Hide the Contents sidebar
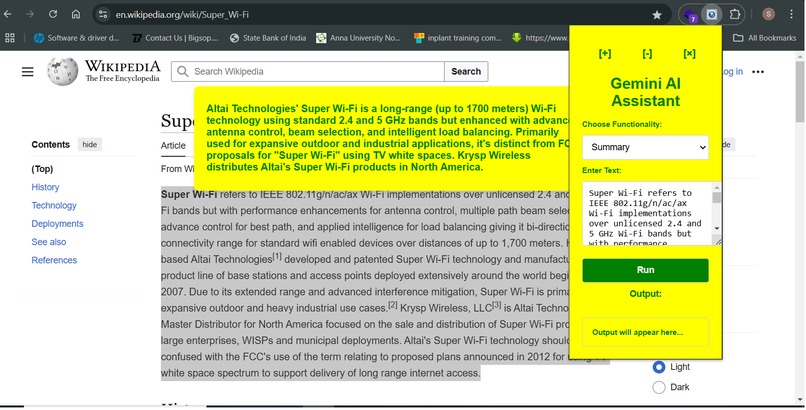This screenshot has height=410, width=806. click(90, 144)
